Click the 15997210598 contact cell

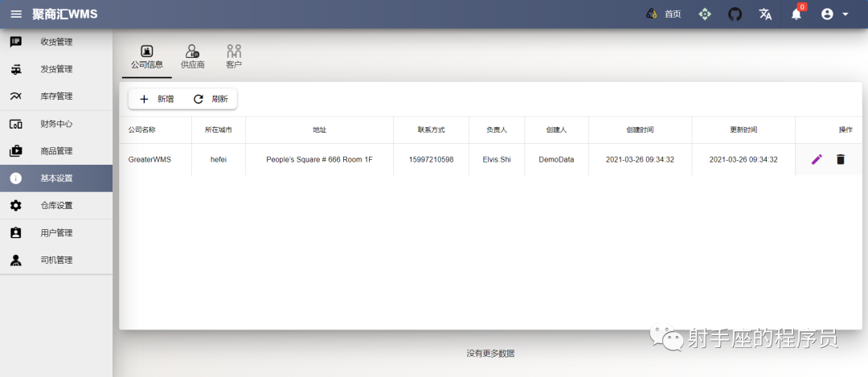[432, 159]
